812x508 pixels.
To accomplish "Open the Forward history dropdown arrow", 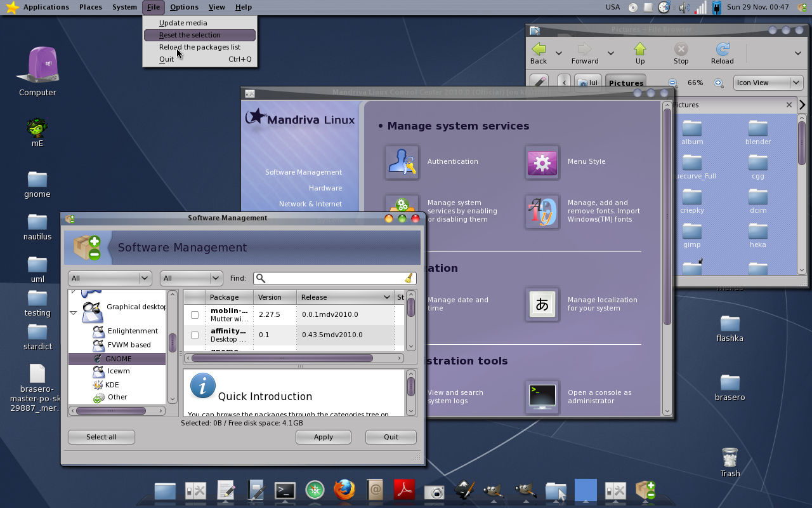I will [x=611, y=53].
